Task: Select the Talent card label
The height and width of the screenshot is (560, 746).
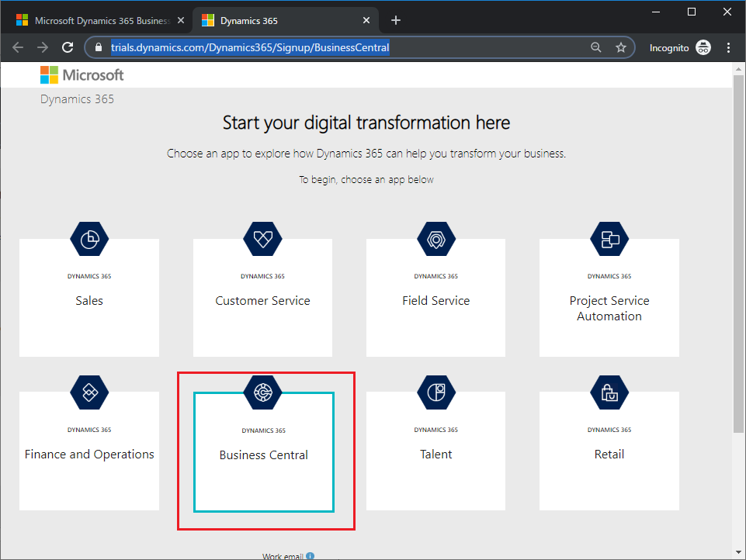Action: coord(436,455)
